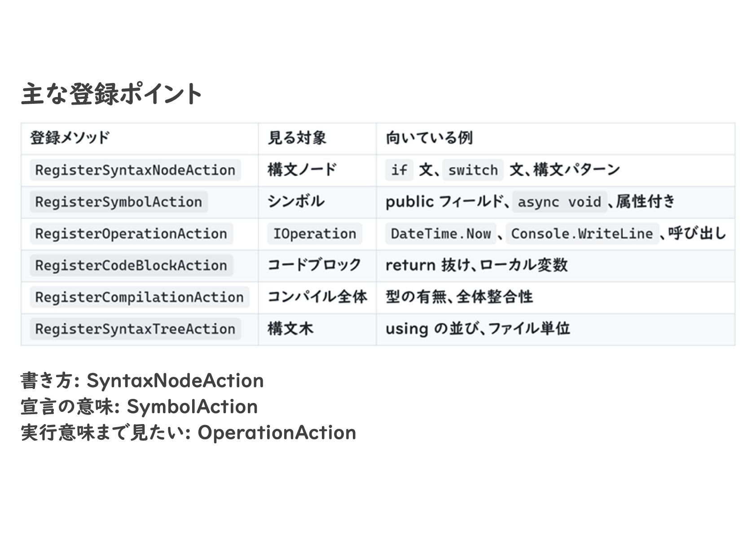The height and width of the screenshot is (535, 756).
Task: Click the 実行意味まで見たい: OperationAction line
Action: (x=189, y=433)
